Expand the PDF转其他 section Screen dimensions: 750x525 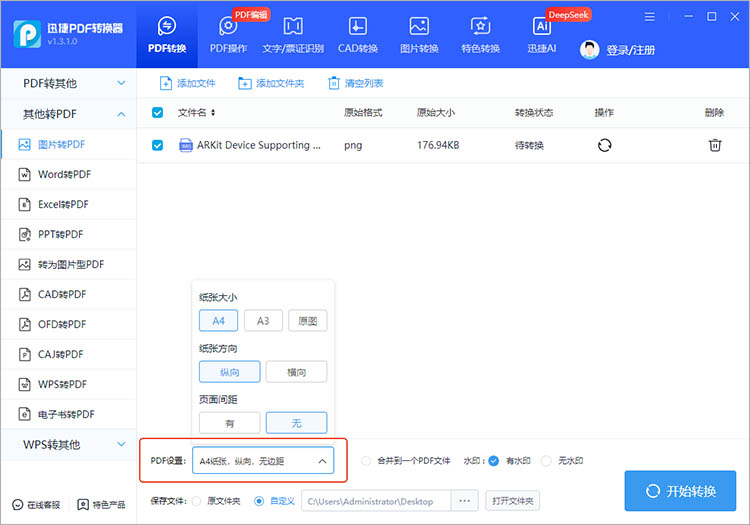point(69,83)
